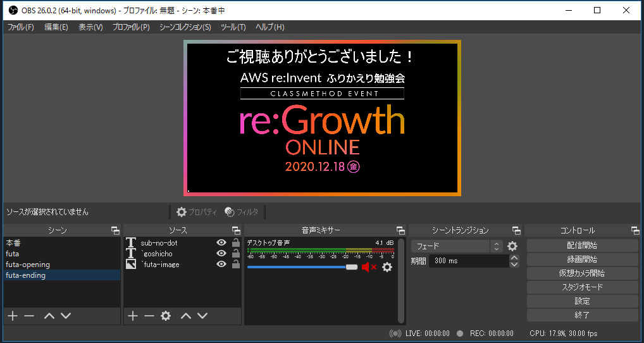Move source up in the list

(186, 316)
